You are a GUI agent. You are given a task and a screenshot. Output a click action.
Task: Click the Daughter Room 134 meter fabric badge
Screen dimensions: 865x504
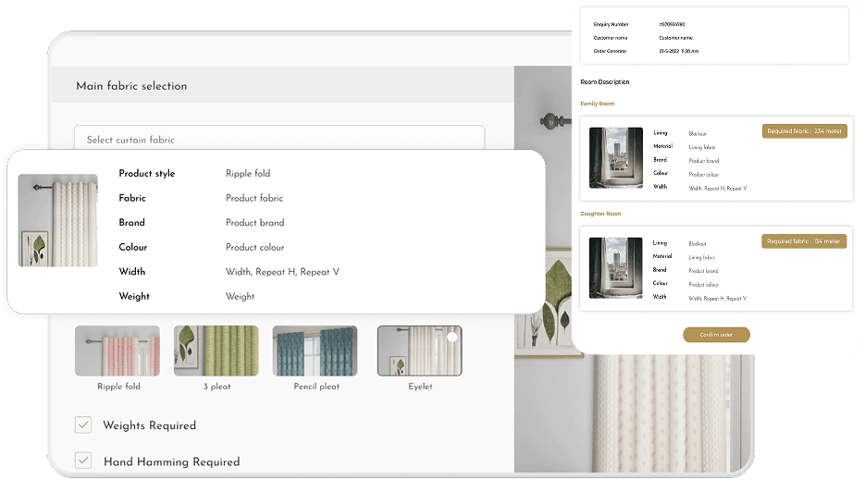[x=804, y=241]
